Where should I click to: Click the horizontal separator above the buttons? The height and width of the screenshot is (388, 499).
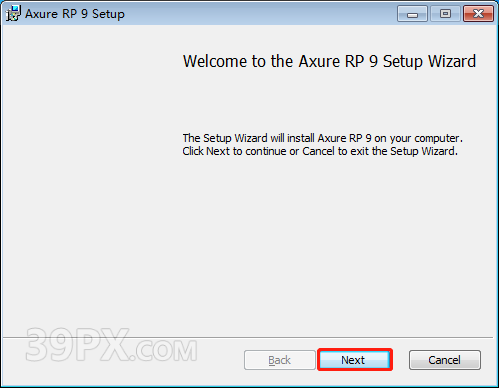click(248, 337)
